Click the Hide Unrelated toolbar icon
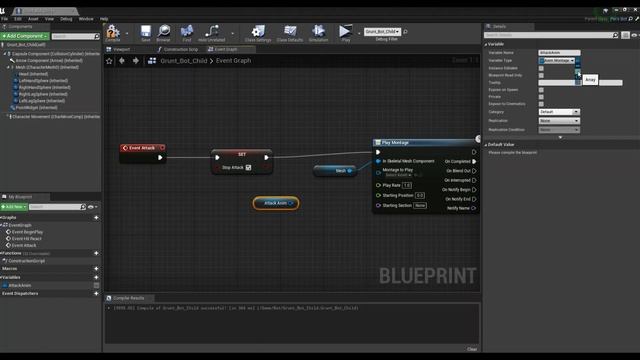Image resolution: width=640 pixels, height=360 pixels. [x=211, y=33]
